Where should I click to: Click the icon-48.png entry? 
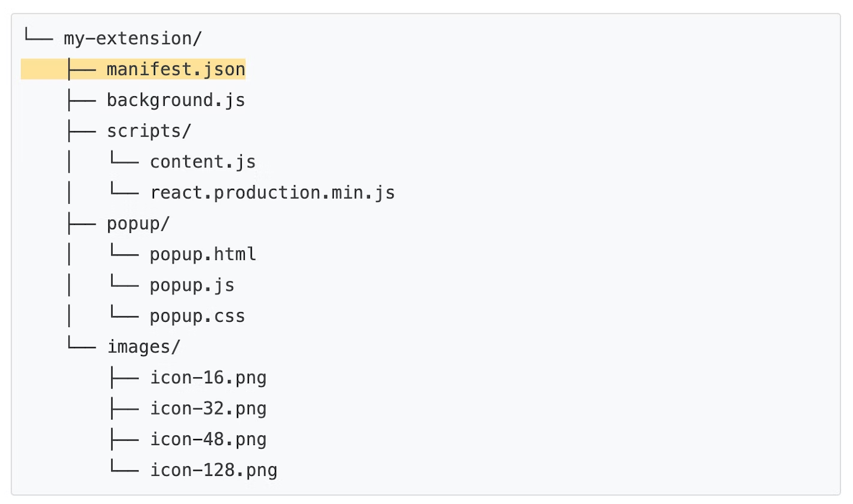point(208,440)
